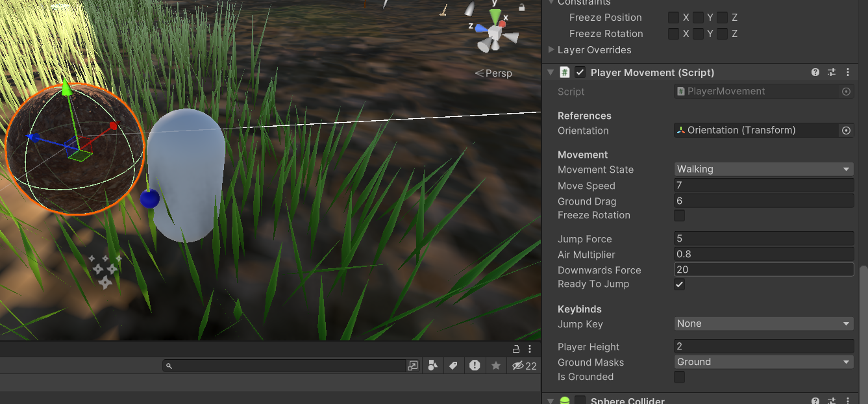Toggle the Is Grounded checkbox
The width and height of the screenshot is (868, 404).
[679, 377]
